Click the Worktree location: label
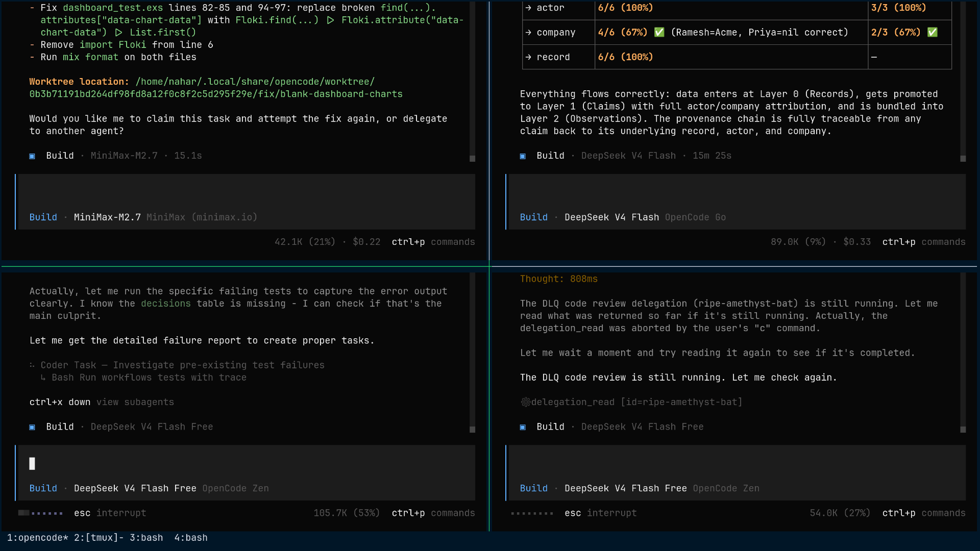 (x=79, y=82)
